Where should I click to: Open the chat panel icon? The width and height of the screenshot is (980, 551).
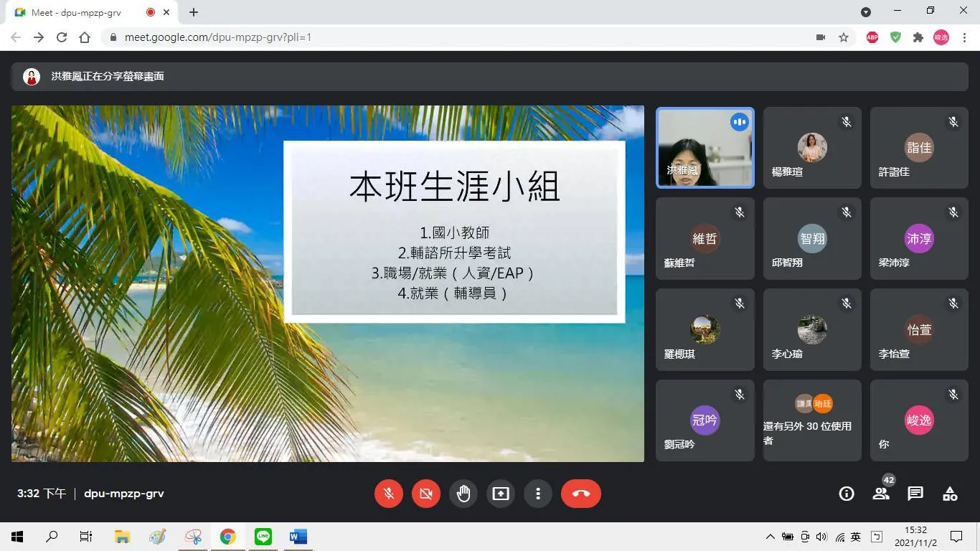click(915, 494)
